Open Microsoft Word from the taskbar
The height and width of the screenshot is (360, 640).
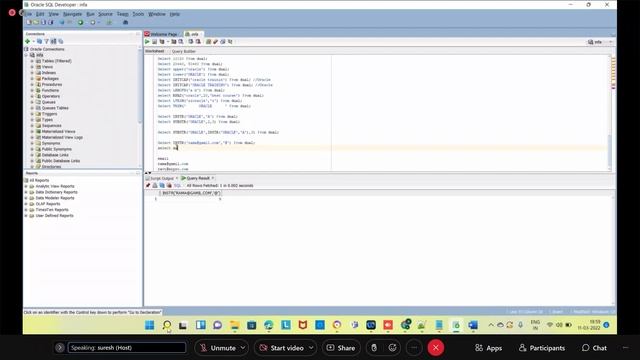(x=473, y=325)
